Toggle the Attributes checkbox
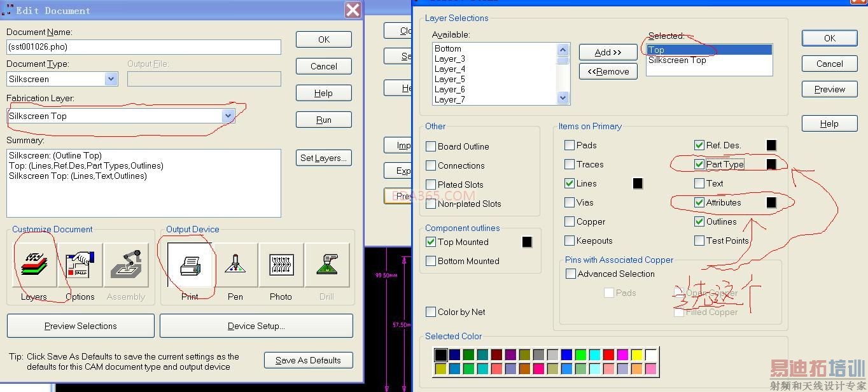This screenshot has width=868, height=392. click(x=699, y=202)
